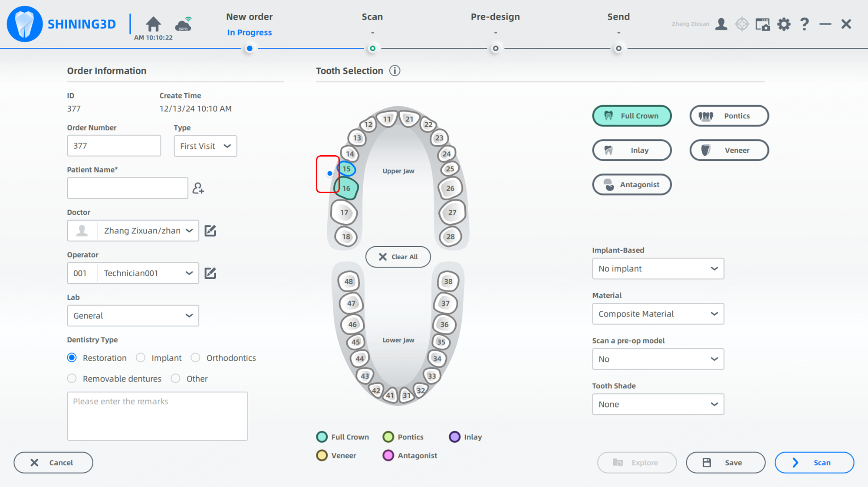Open the cloud connection icon

tap(184, 24)
